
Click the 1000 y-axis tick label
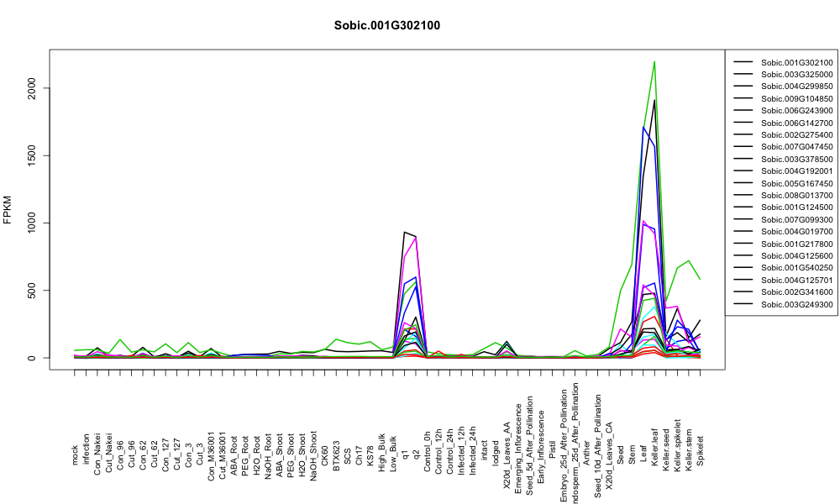coord(32,223)
